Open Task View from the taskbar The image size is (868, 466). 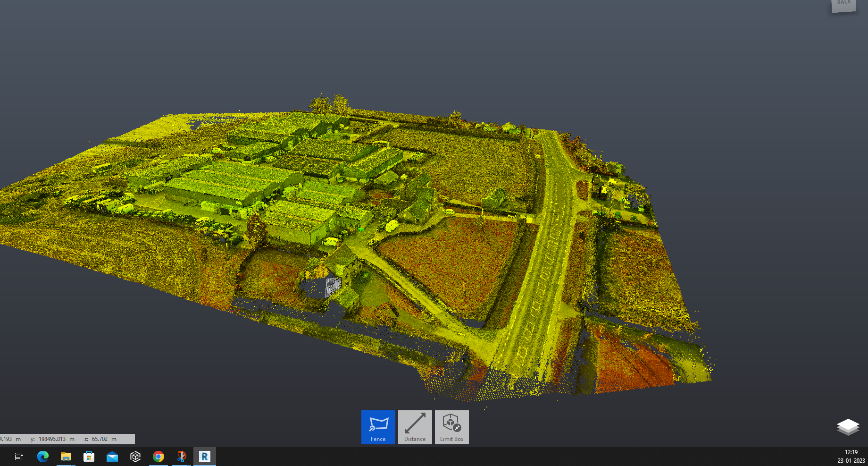click(18, 456)
